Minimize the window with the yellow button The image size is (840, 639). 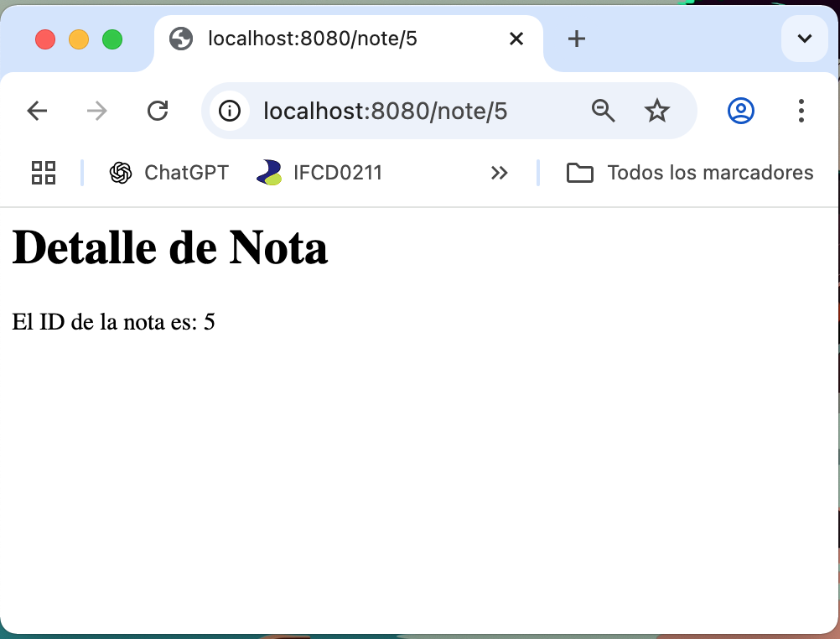click(79, 39)
